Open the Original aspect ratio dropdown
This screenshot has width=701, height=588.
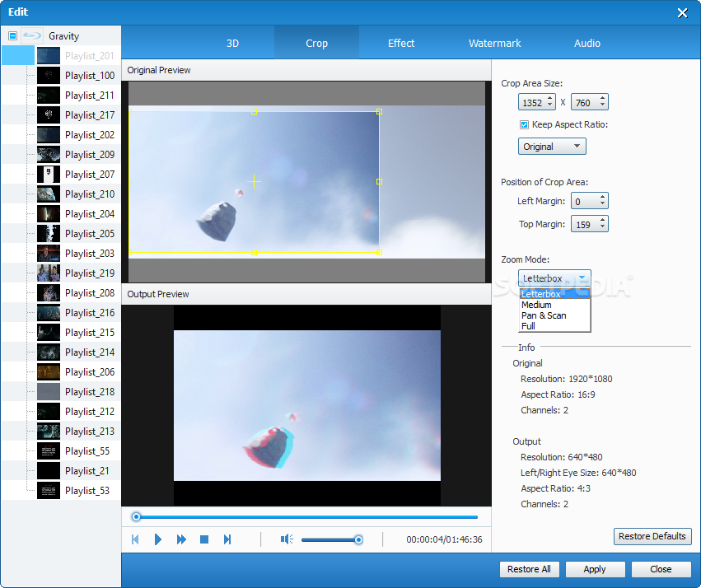tap(552, 147)
